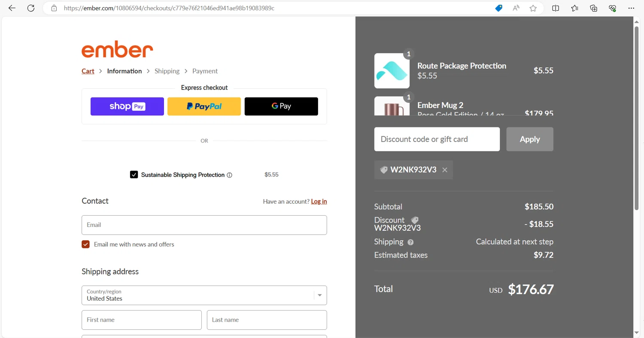
Task: Open the browser essentials heart icon
Action: [x=613, y=8]
